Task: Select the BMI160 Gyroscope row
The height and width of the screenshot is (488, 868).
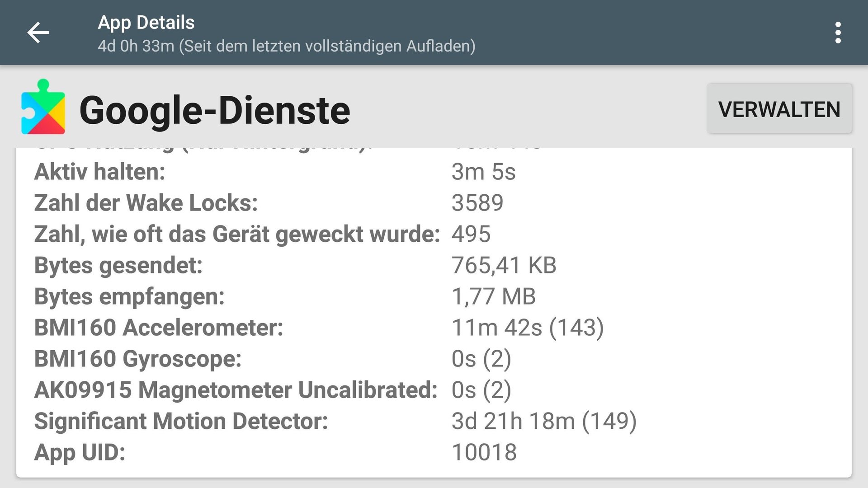Action: pyautogui.click(x=434, y=359)
